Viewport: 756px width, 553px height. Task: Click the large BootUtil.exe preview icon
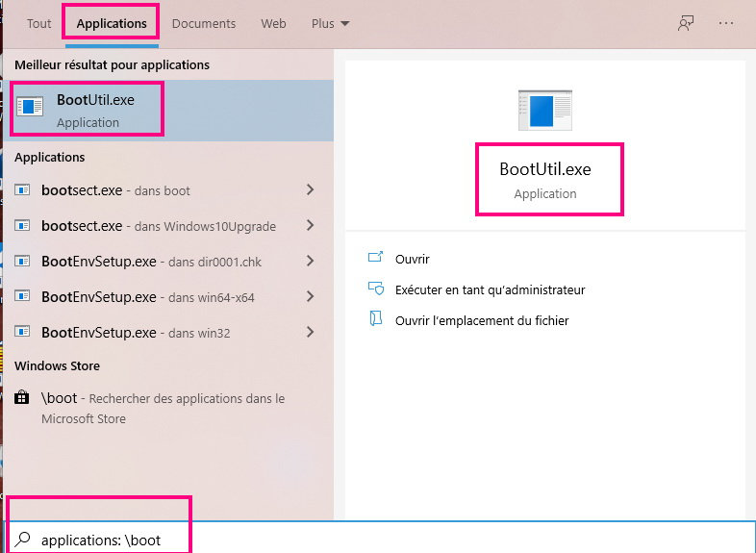pos(544,109)
